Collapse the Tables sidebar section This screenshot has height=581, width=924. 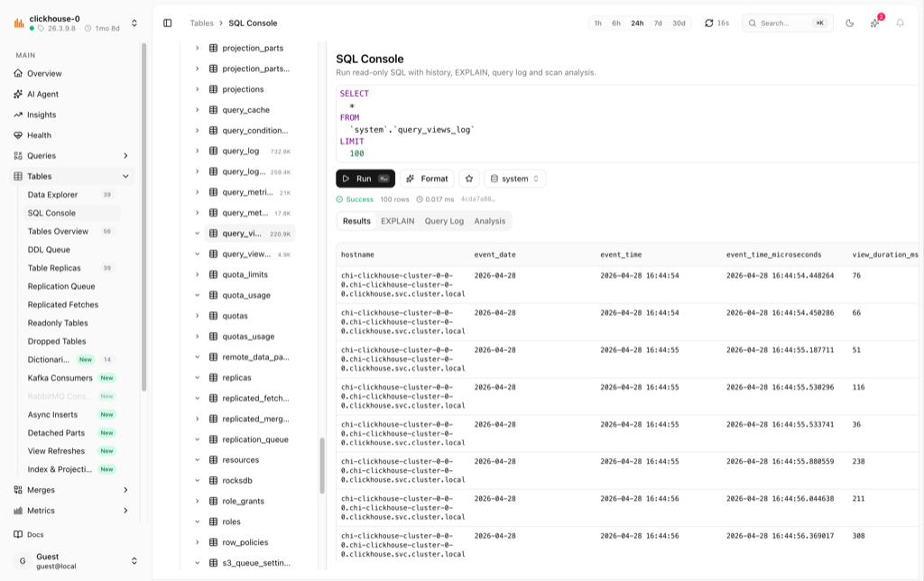tap(125, 176)
